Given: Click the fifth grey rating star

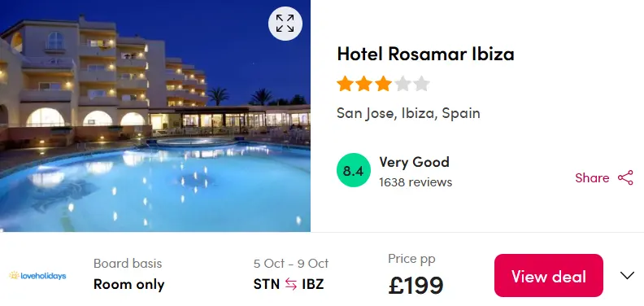Looking at the screenshot, I should 421,84.
